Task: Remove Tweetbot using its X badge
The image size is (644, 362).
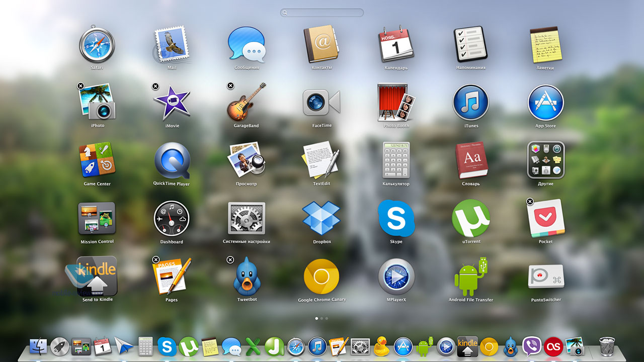Action: pyautogui.click(x=230, y=259)
